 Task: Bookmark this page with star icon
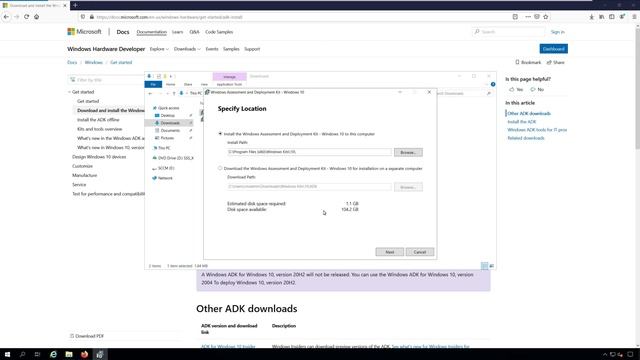point(546,17)
